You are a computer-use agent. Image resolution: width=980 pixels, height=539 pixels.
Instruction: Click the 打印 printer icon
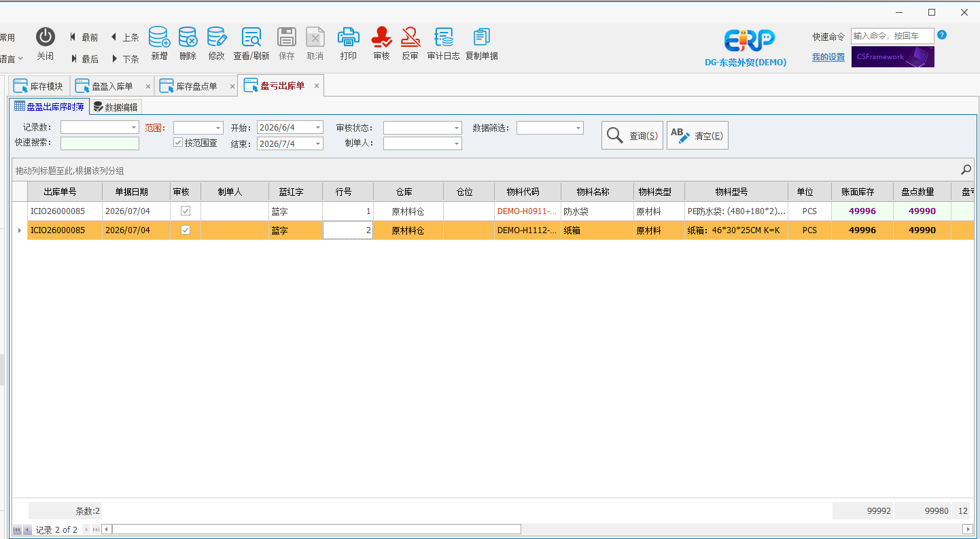(x=349, y=37)
